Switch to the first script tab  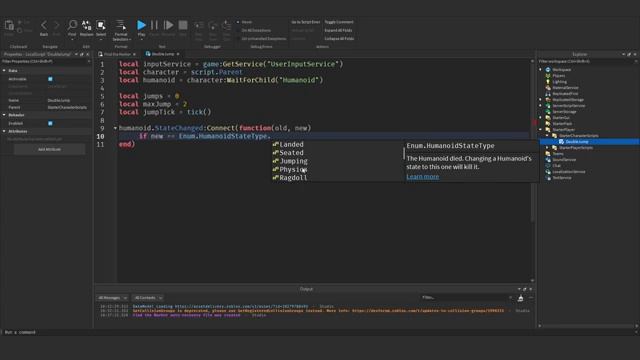point(117,54)
